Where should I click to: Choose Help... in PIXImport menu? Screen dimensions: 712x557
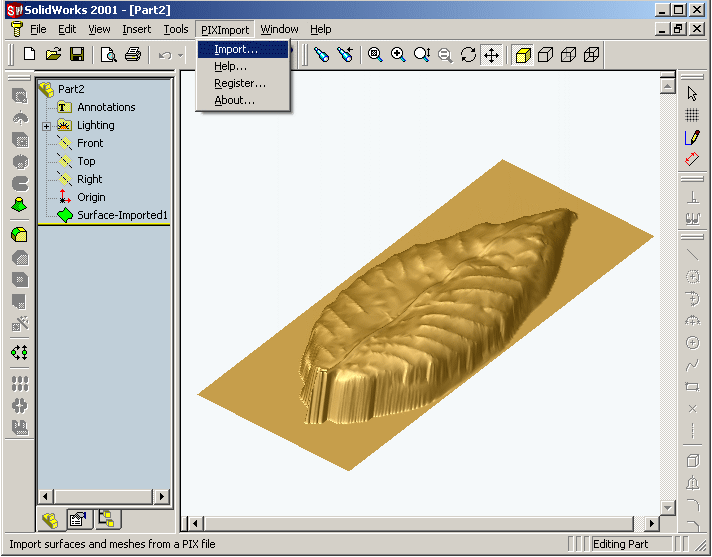[243, 66]
